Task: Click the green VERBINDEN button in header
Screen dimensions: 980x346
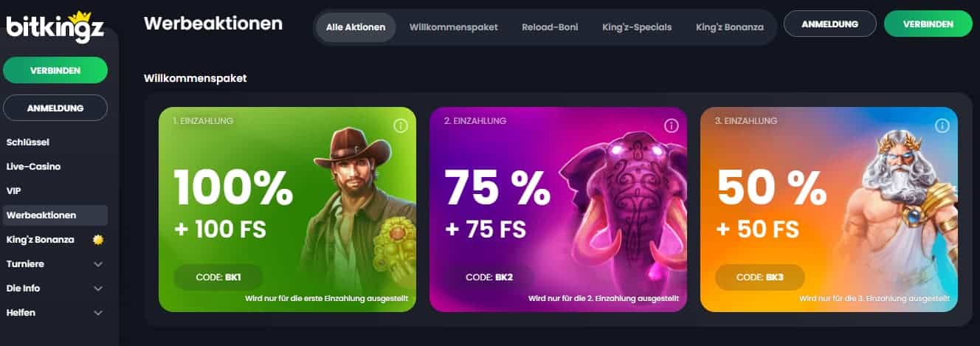Action: [928, 24]
